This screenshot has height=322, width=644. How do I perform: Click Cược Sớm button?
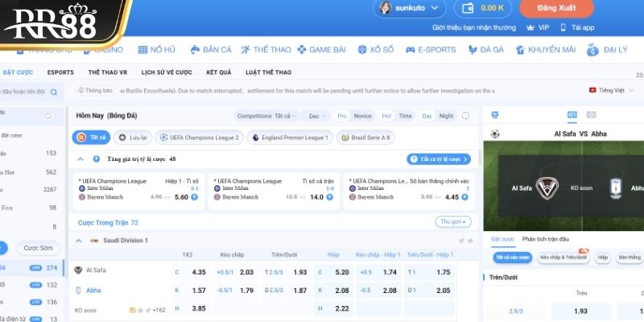[x=38, y=248]
